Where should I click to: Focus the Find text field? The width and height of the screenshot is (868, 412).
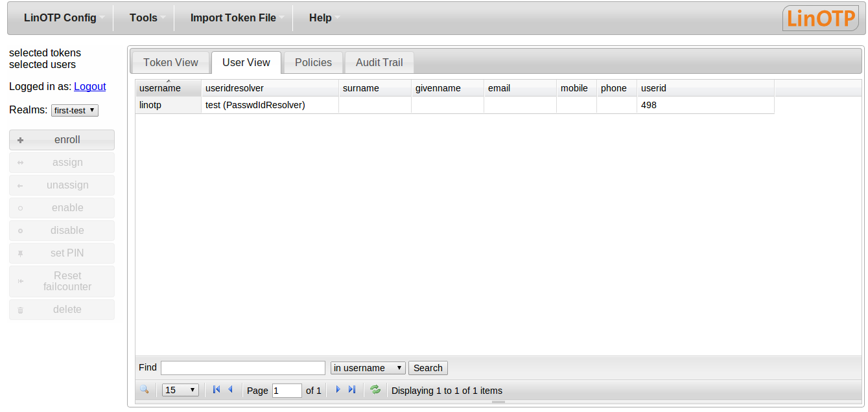(243, 368)
